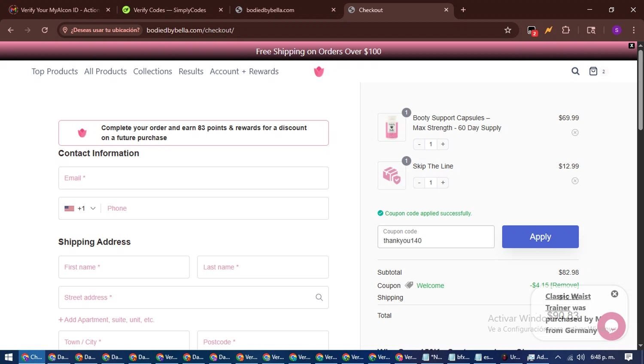
Task: Open the site search icon
Action: [x=575, y=71]
